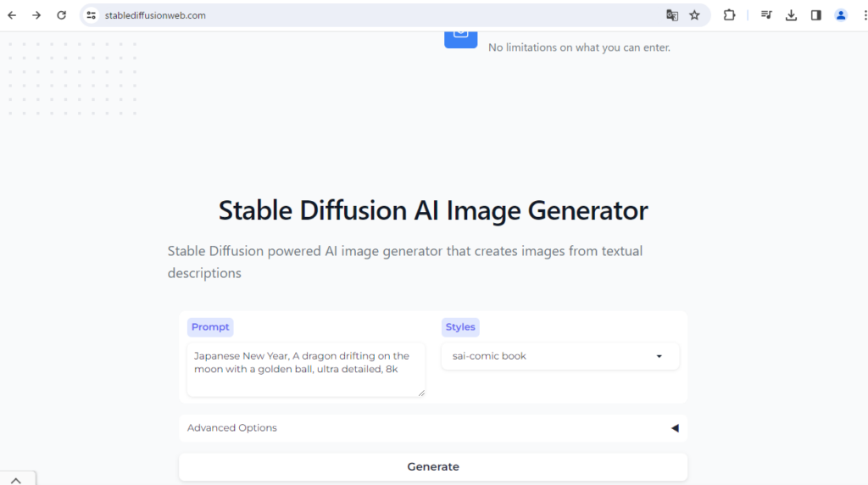Image resolution: width=868 pixels, height=485 pixels.
Task: Click the 'No limitations on what you can enter.' text
Action: coord(579,47)
